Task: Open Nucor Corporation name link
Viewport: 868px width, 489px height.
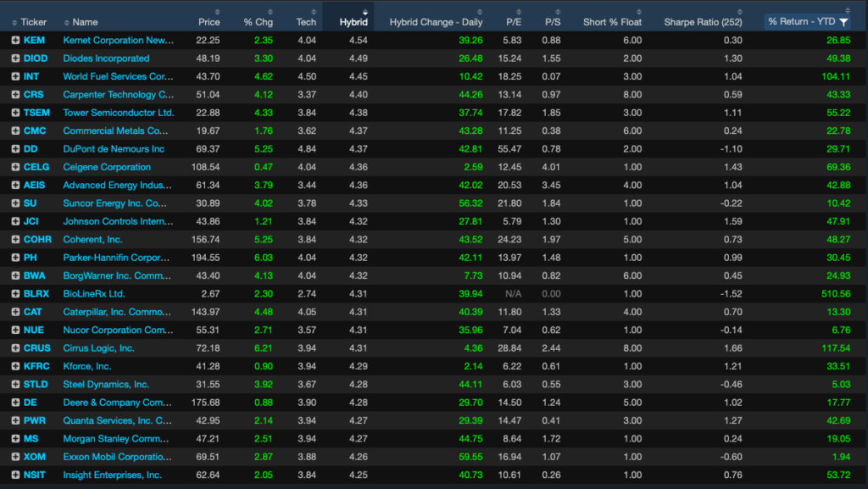Action: click(x=118, y=331)
